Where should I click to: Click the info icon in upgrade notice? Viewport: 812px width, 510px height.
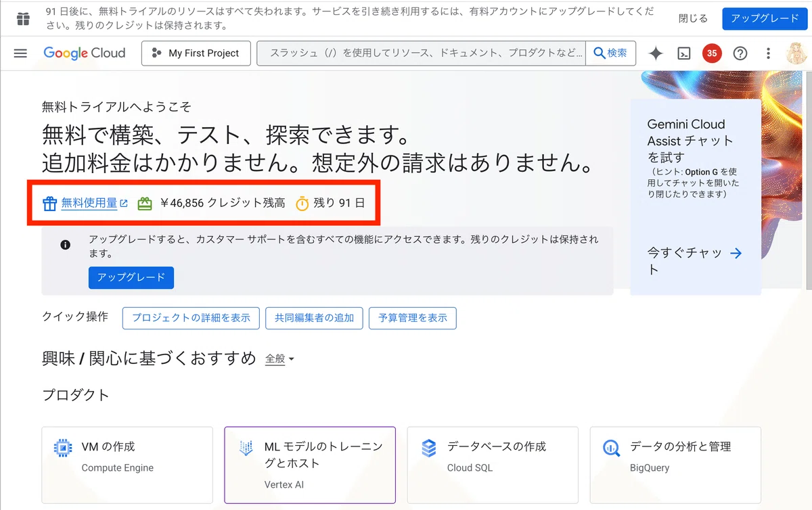tap(66, 245)
